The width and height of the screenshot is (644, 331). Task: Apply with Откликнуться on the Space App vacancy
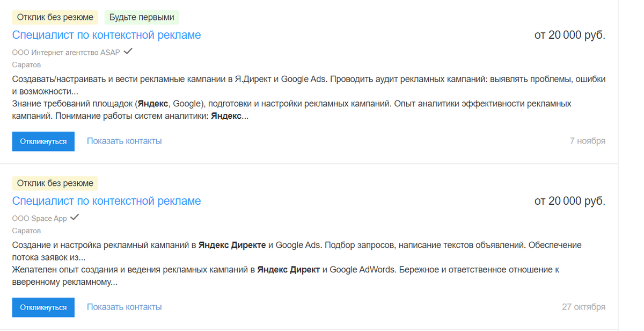pyautogui.click(x=43, y=307)
